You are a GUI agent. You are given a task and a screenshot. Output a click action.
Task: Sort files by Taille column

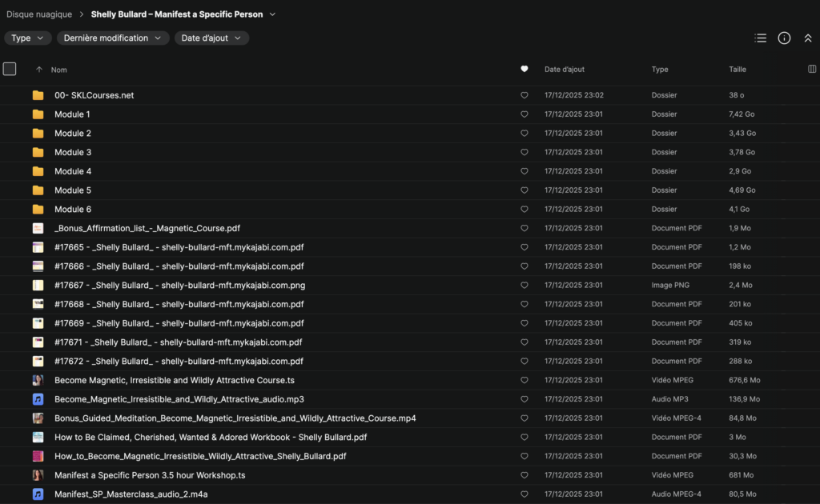(x=738, y=70)
